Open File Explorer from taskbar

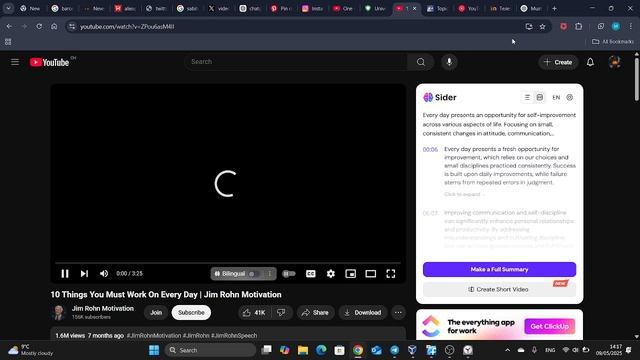click(302, 350)
